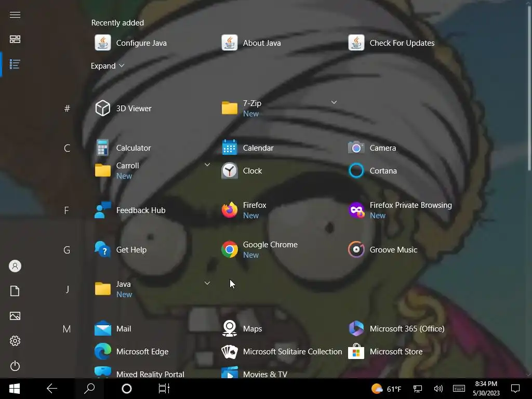Open Feedback Hub
532x399 pixels.
130,210
